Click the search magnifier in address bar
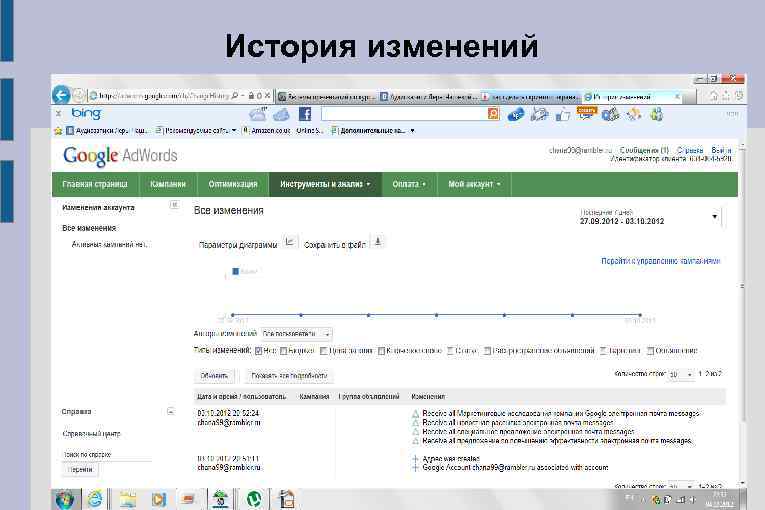Image resolution: width=765 pixels, height=510 pixels. click(x=235, y=96)
